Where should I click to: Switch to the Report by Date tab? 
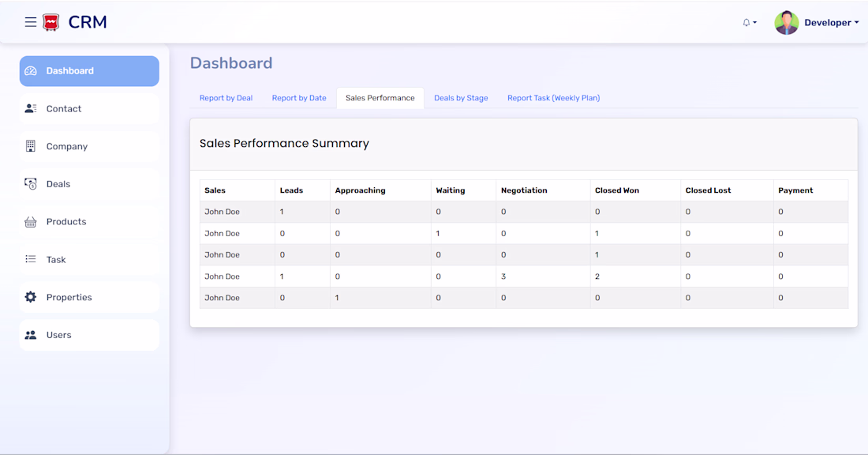(x=299, y=98)
